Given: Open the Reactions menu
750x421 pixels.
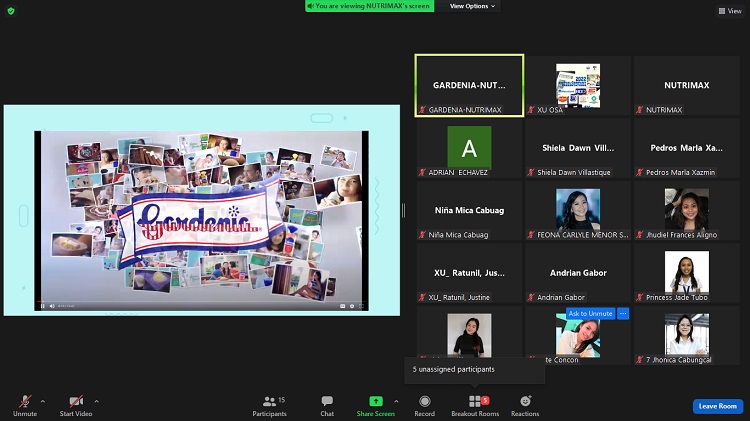Looking at the screenshot, I should 525,405.
